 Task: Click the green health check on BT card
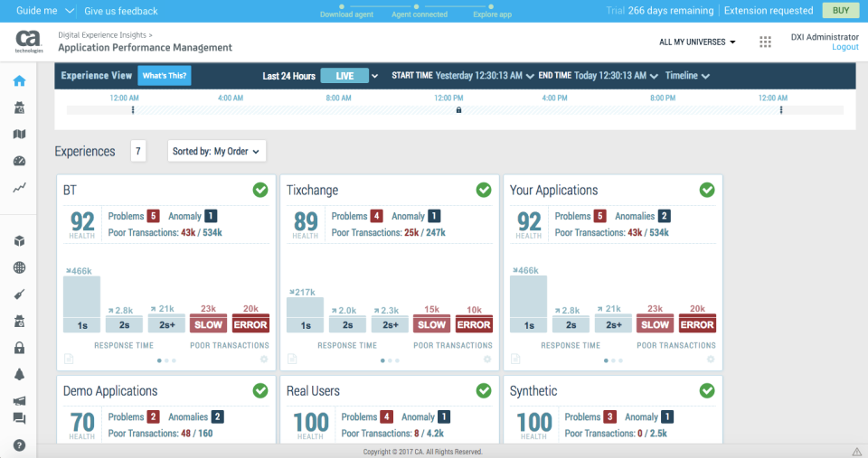pos(260,190)
